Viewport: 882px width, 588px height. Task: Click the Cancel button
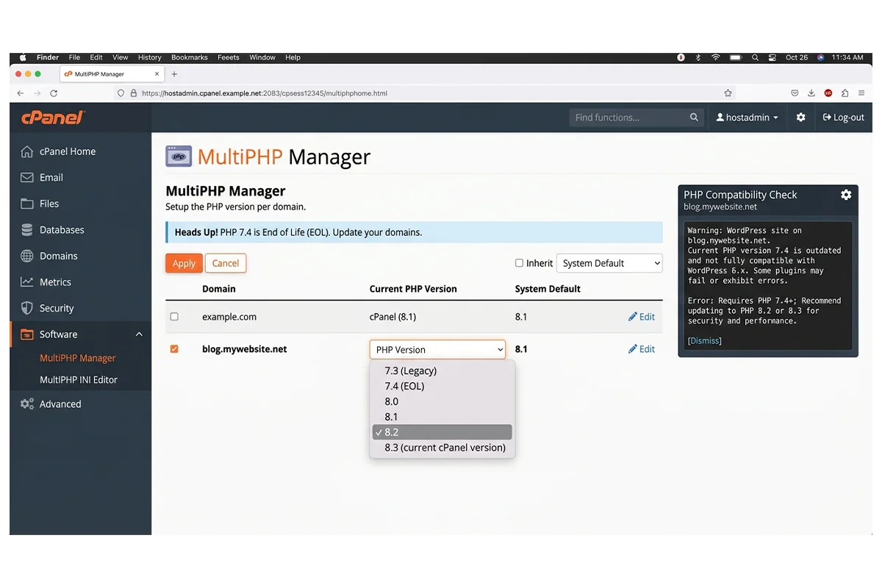point(226,263)
